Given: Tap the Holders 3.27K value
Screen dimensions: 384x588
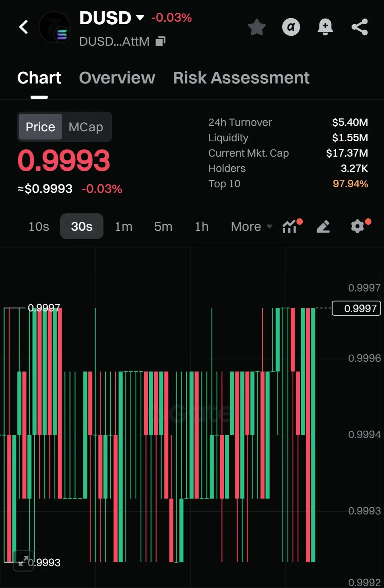Looking at the screenshot, I should tap(354, 168).
